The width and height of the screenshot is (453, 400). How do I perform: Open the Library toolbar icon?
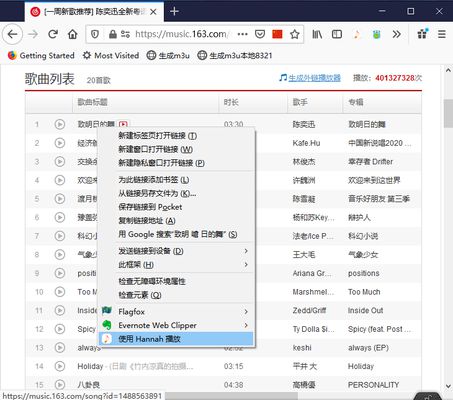coord(317,34)
